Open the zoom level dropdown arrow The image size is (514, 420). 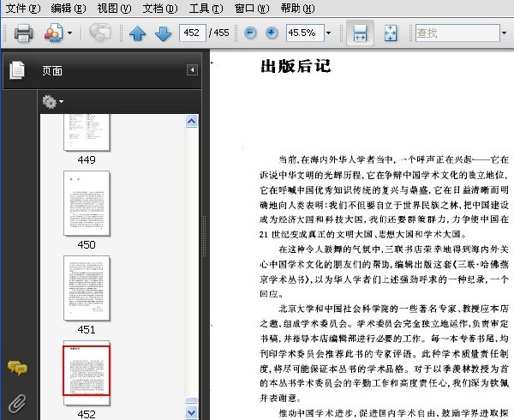click(x=328, y=33)
